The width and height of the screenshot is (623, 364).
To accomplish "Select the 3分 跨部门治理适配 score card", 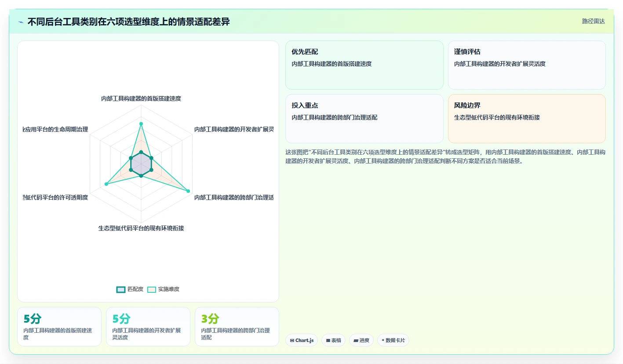I will pos(237,327).
